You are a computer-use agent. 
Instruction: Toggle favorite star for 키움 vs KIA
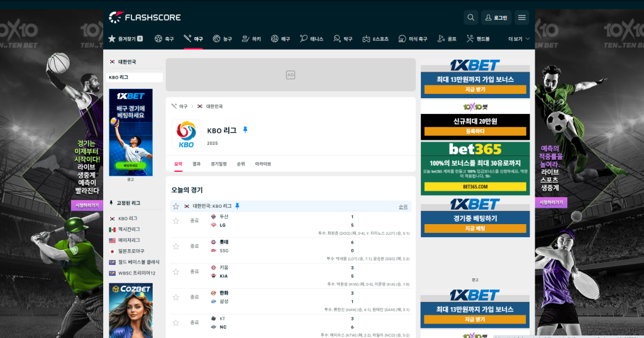[x=176, y=272]
